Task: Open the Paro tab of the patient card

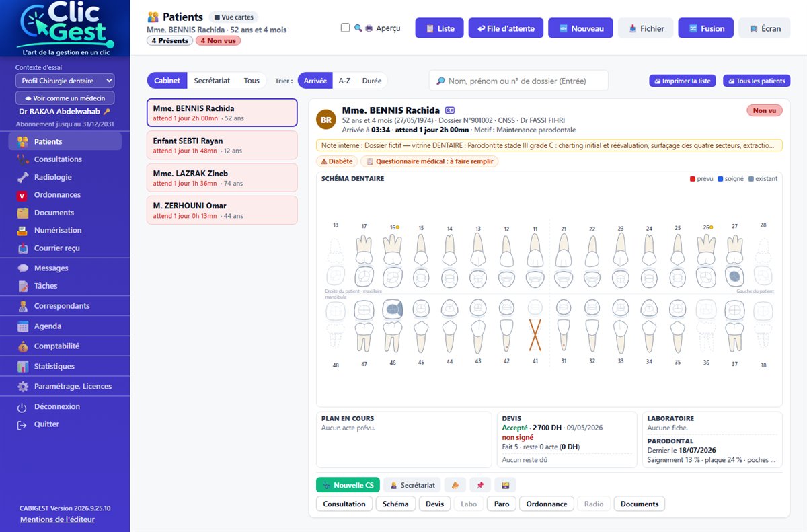Action: (x=502, y=504)
